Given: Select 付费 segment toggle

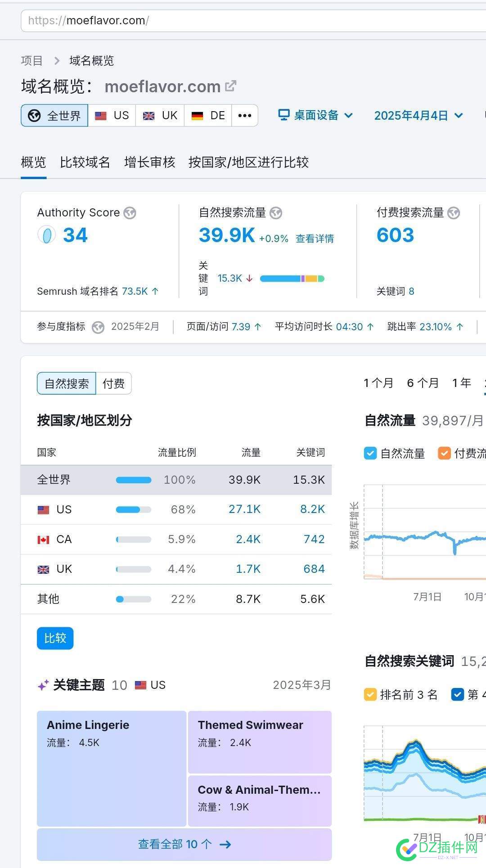Looking at the screenshot, I should point(113,383).
